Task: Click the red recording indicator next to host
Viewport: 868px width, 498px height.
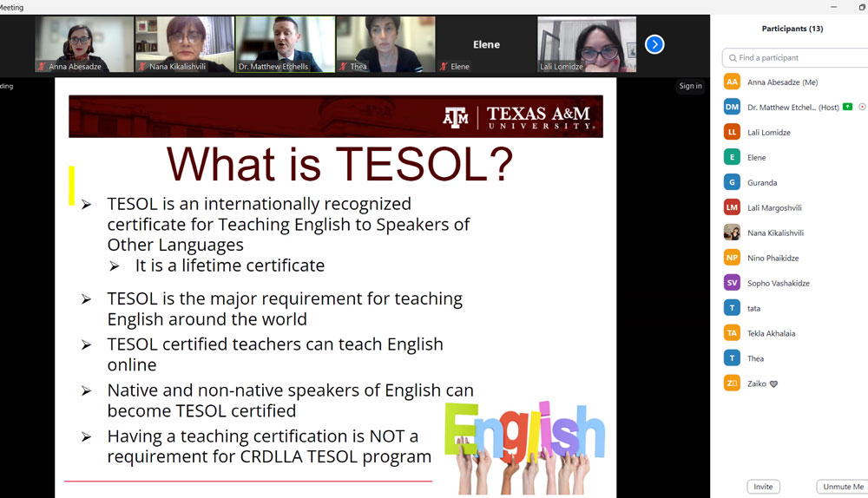Action: point(862,107)
